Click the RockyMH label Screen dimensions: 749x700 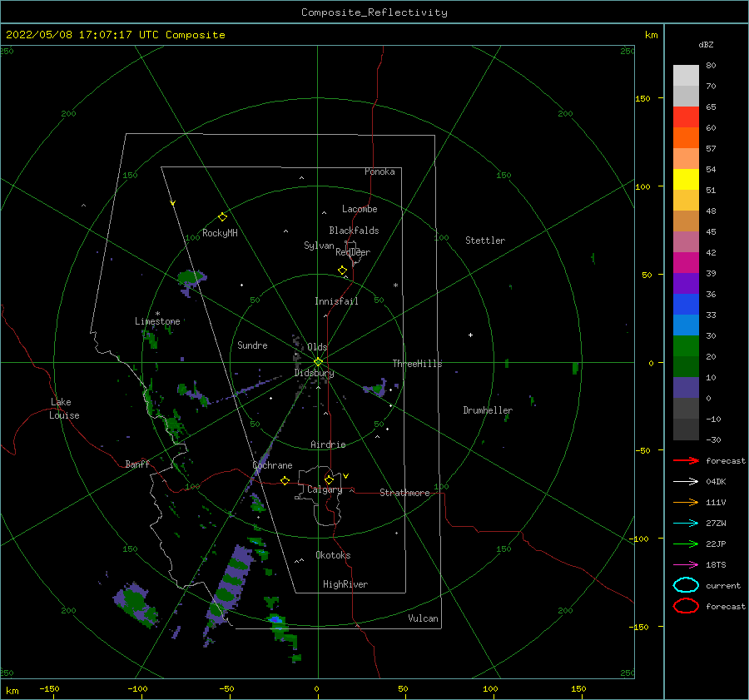(x=220, y=233)
